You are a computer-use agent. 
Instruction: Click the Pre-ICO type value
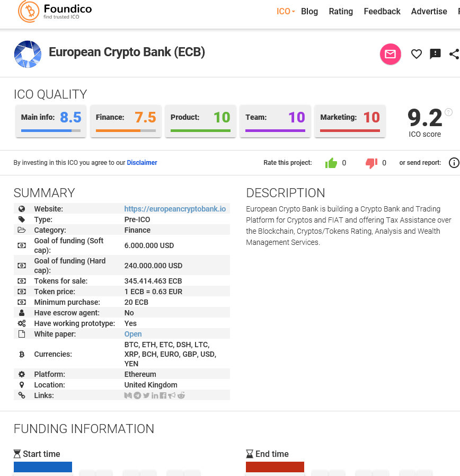tap(137, 219)
